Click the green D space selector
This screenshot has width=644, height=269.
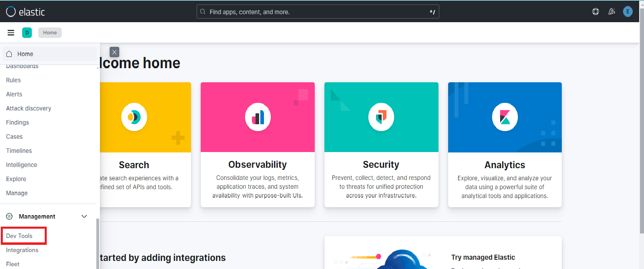pyautogui.click(x=27, y=33)
